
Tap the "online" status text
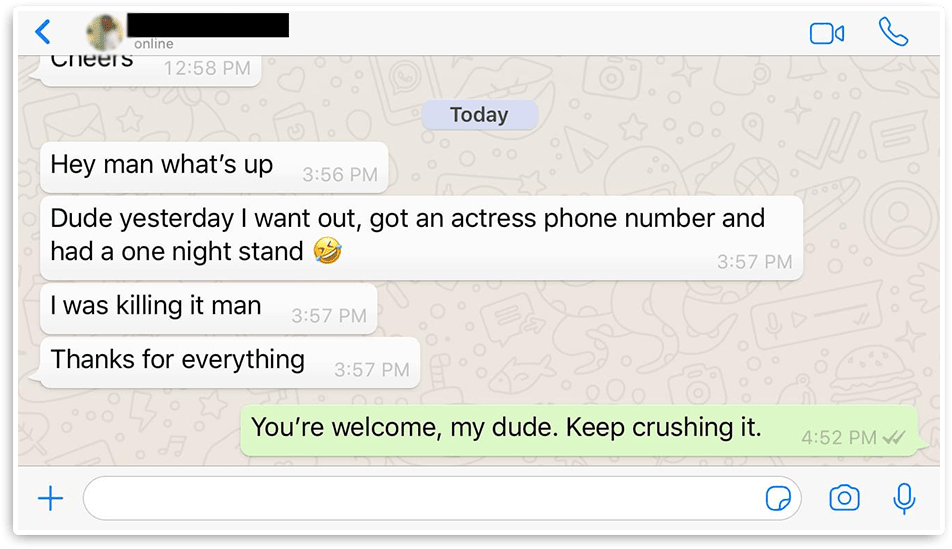click(154, 44)
